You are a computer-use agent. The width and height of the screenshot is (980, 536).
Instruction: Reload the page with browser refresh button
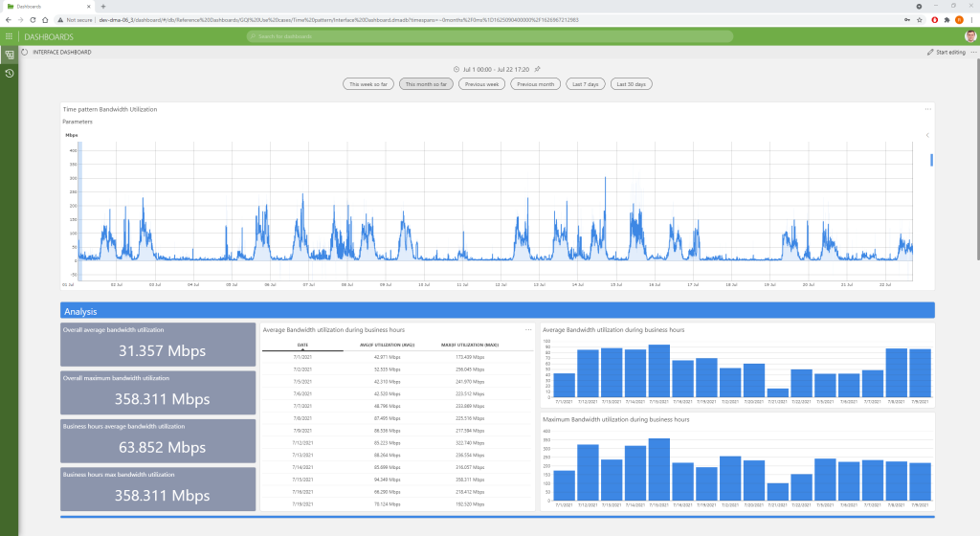(x=33, y=19)
